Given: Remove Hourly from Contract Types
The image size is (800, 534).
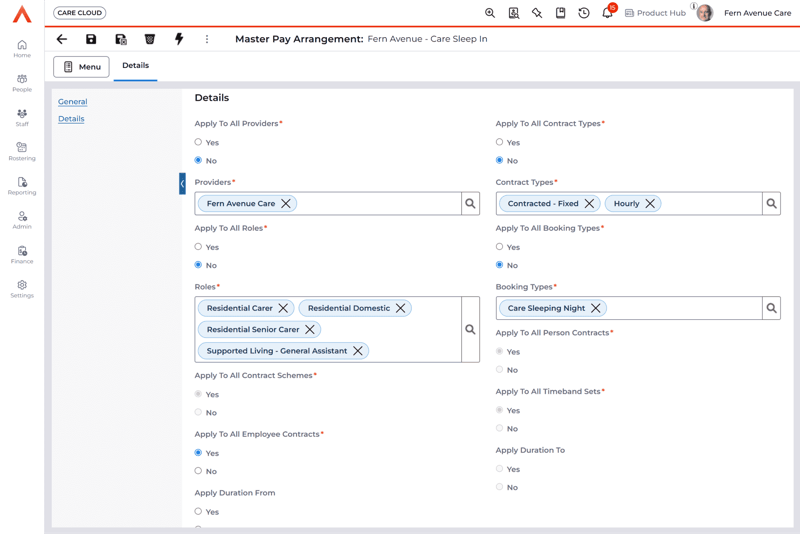Looking at the screenshot, I should pos(650,204).
